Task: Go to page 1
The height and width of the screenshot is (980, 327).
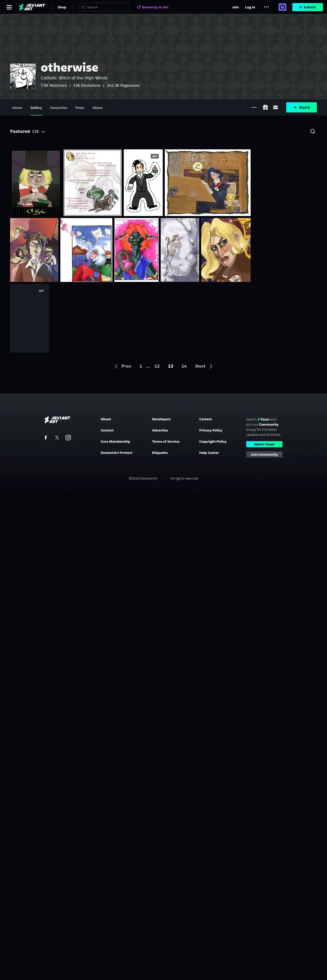Action: [x=141, y=366]
